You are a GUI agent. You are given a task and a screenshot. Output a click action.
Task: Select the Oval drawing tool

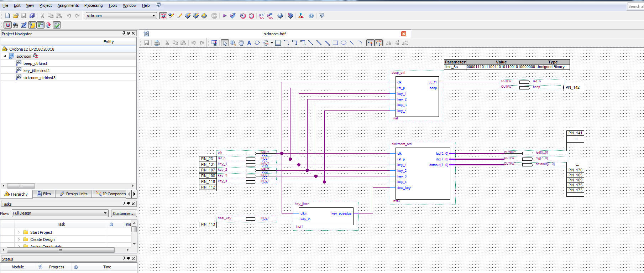click(x=343, y=43)
